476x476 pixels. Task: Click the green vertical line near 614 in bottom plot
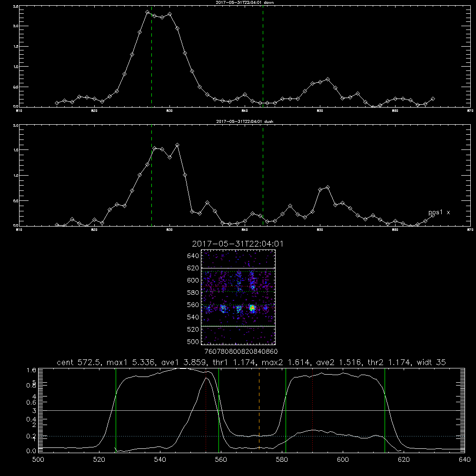385,410
